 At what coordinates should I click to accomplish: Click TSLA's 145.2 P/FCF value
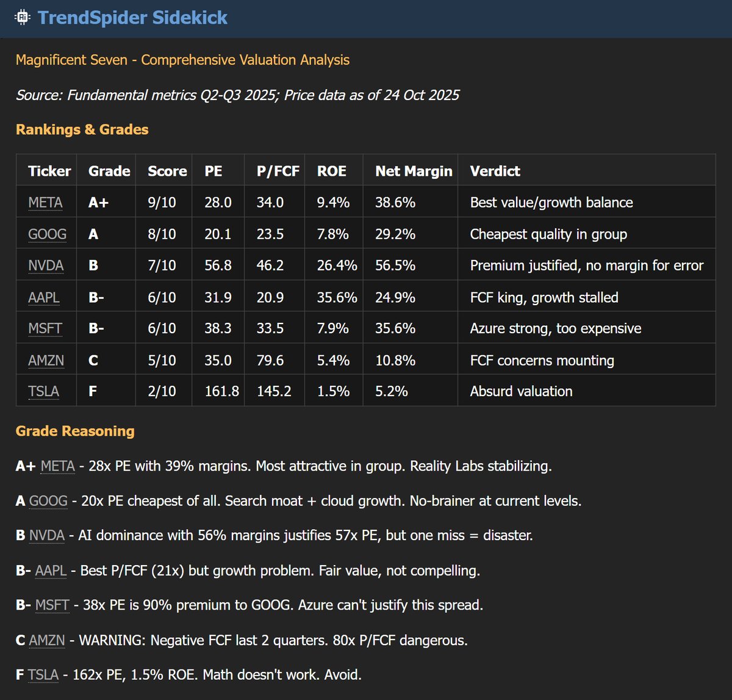(274, 391)
